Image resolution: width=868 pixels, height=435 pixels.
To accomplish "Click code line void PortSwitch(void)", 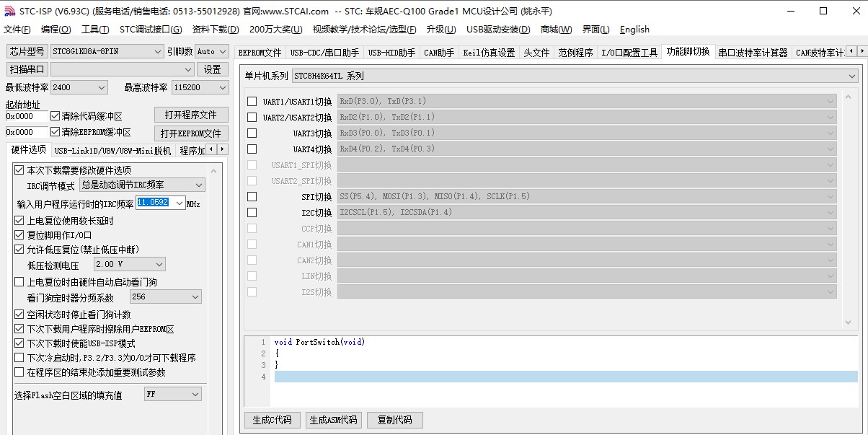I will pyautogui.click(x=319, y=342).
